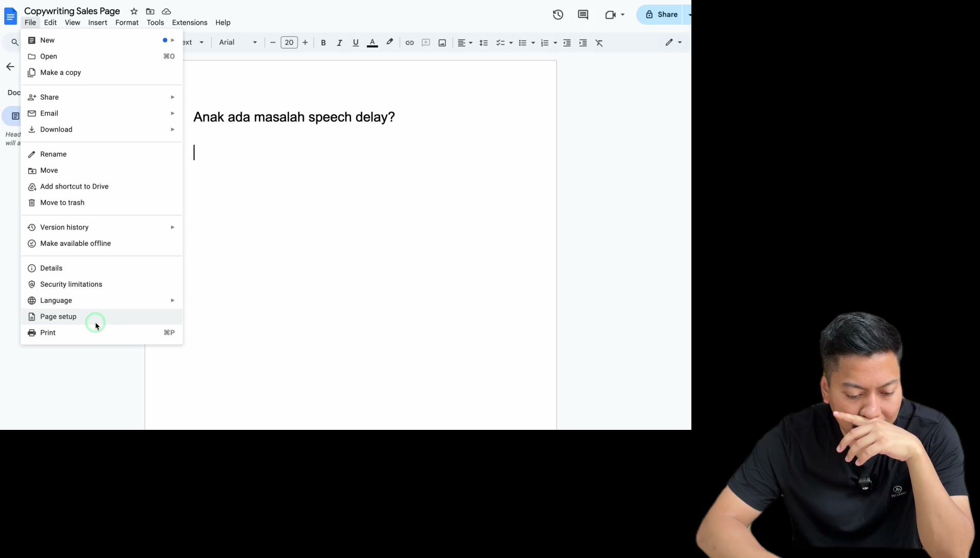Open the comments panel icon
Viewport: 980px width, 558px height.
(583, 15)
